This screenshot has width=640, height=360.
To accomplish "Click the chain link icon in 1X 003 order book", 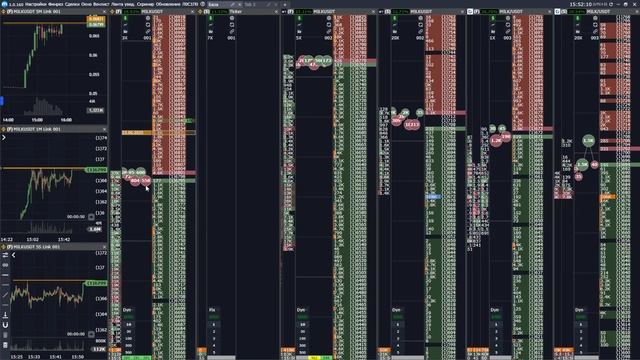I will click(x=508, y=31).
